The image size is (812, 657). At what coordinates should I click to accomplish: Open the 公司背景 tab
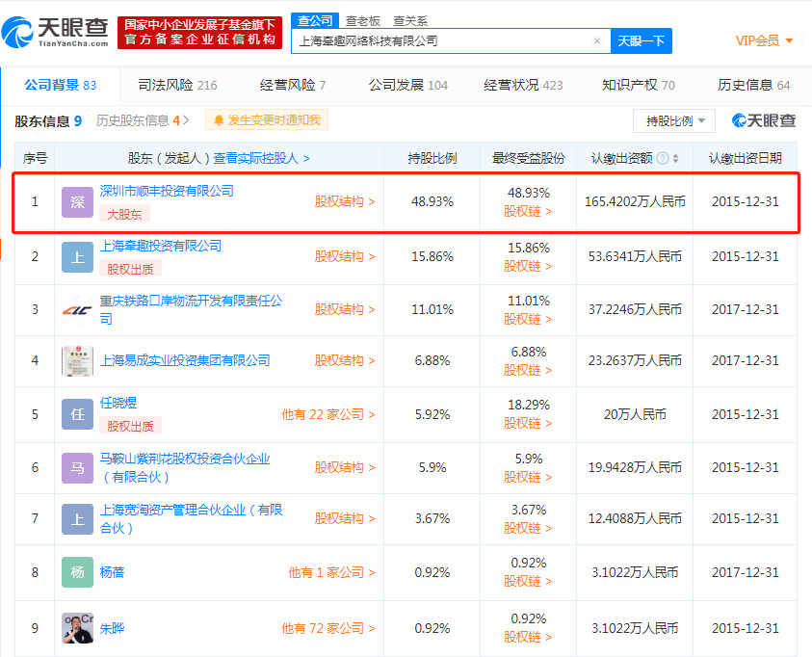[60, 85]
